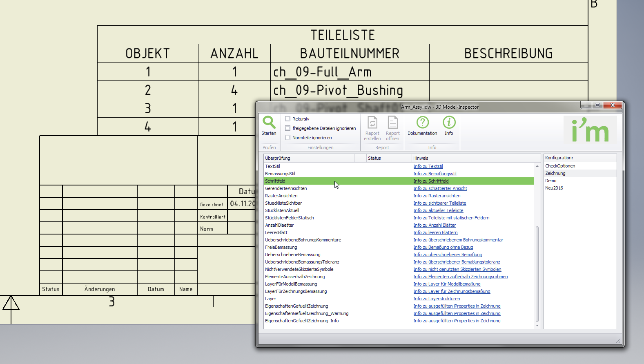Select the TextStil check row
The height and width of the screenshot is (364, 644).
tap(399, 166)
